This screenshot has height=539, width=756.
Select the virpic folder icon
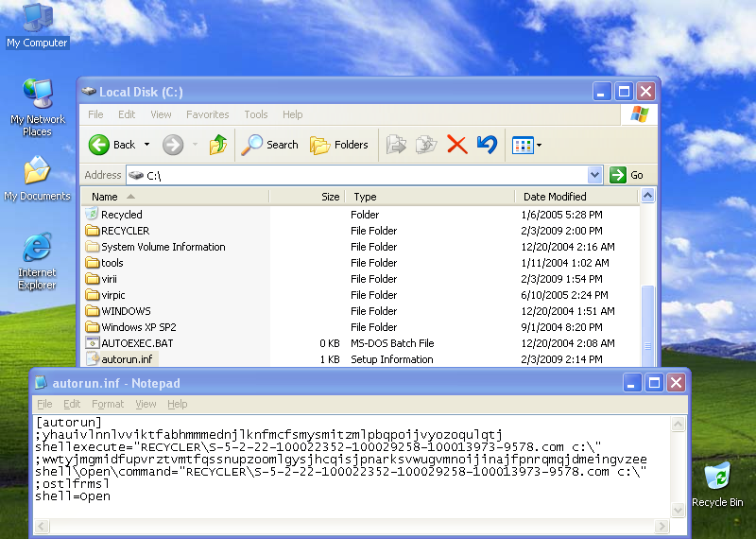(x=92, y=295)
